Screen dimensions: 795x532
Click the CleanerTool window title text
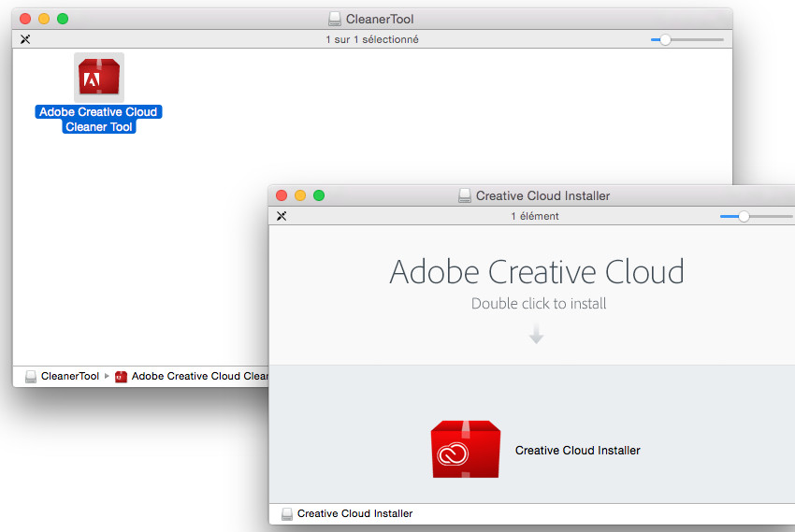[380, 20]
